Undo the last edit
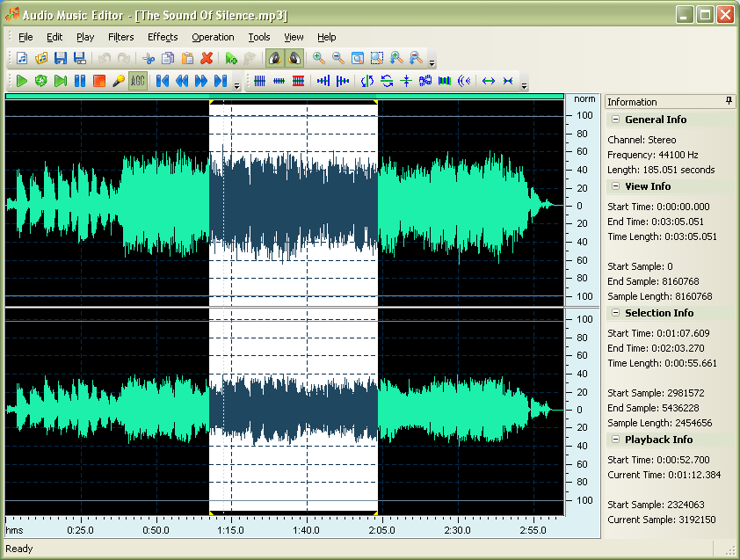This screenshot has height=560, width=740. tap(105, 58)
